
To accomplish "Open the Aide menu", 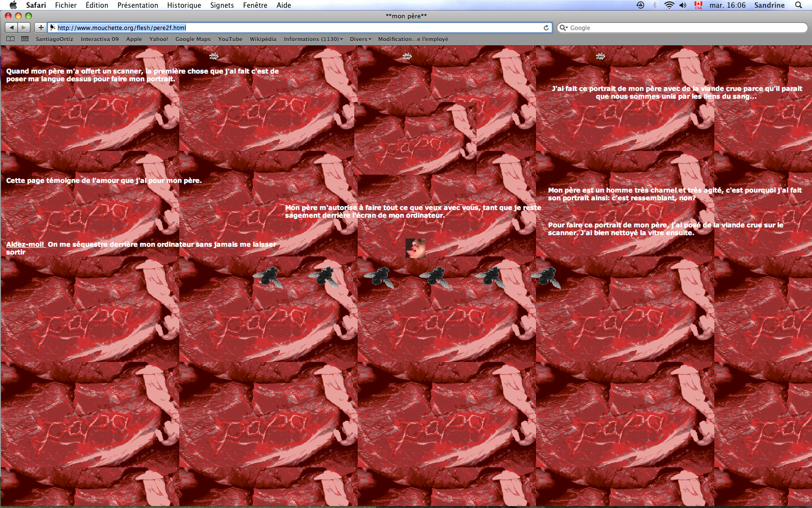I will (284, 5).
